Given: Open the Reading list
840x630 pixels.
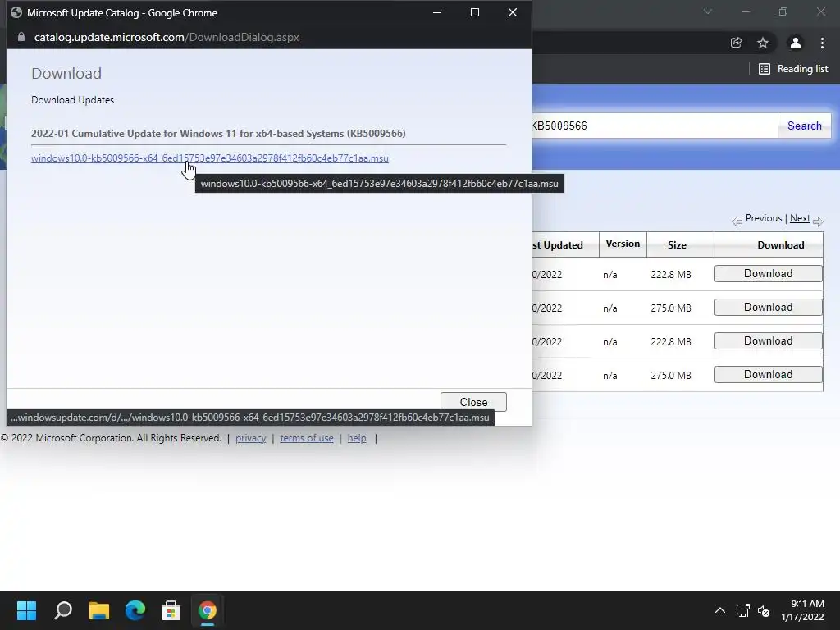Looking at the screenshot, I should 793,69.
